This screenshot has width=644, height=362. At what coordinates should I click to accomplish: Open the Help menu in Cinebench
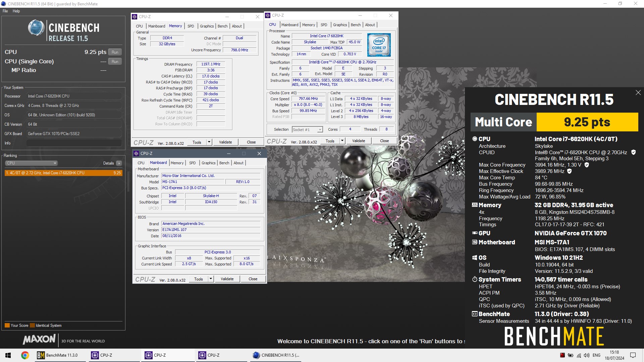[x=16, y=11]
